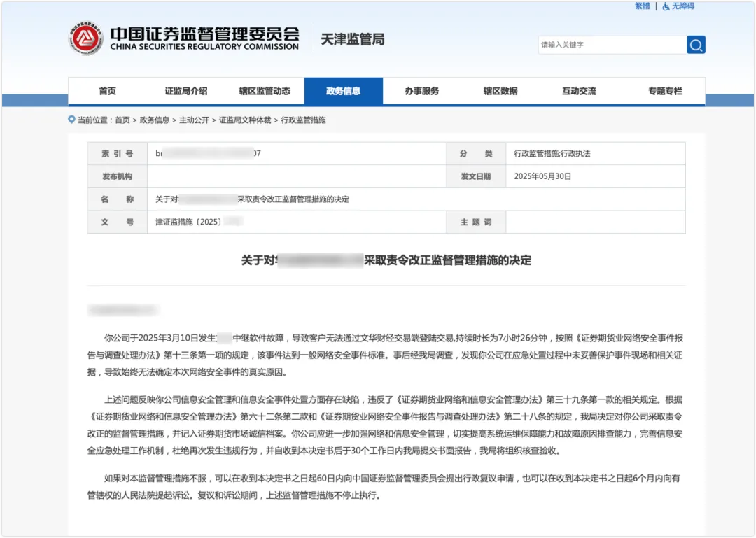Focus the 请输入关键字 search field
756x538 pixels.
coord(612,45)
